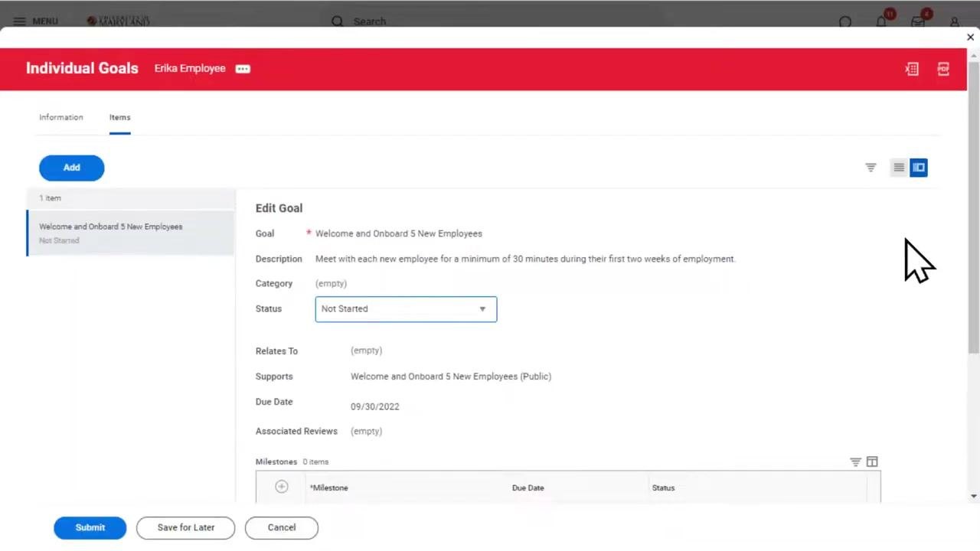The height and width of the screenshot is (551, 980).
Task: Click Supports value Welcome and Onboard (Public)
Action: (x=451, y=377)
